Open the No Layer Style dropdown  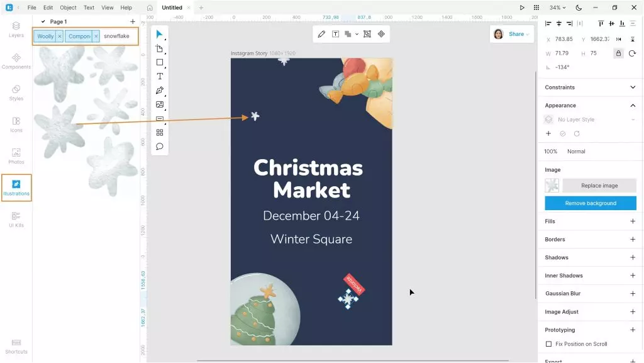(590, 120)
